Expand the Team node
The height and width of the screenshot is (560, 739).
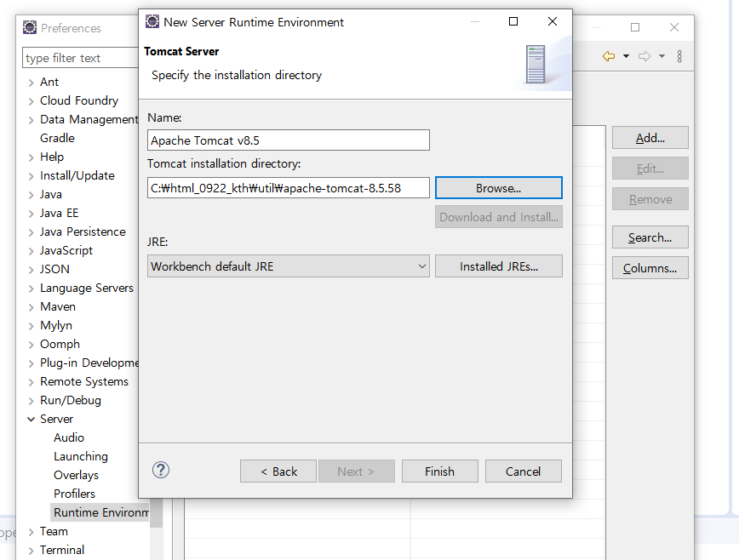(32, 532)
